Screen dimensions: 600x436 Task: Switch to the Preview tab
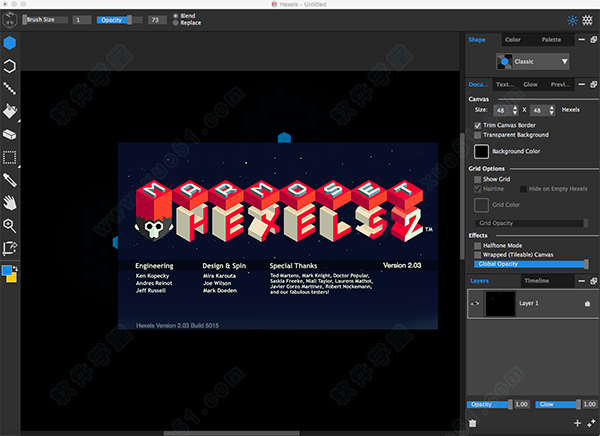pyautogui.click(x=561, y=84)
